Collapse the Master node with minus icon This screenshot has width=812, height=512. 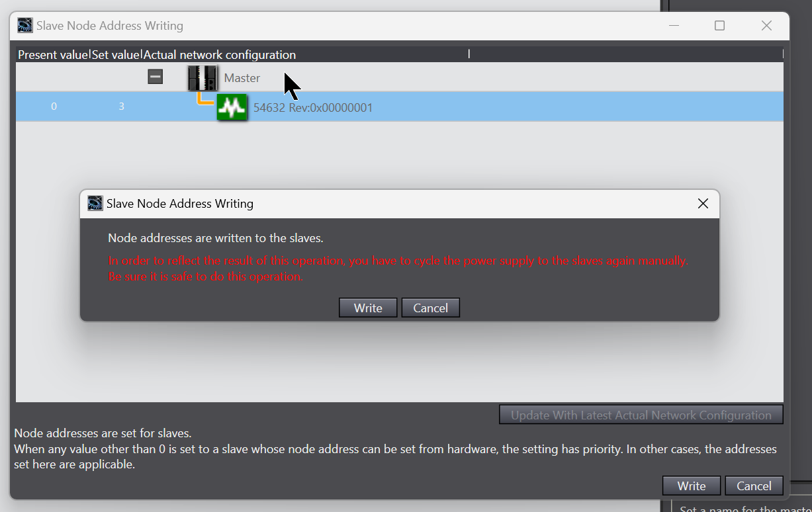(x=155, y=77)
